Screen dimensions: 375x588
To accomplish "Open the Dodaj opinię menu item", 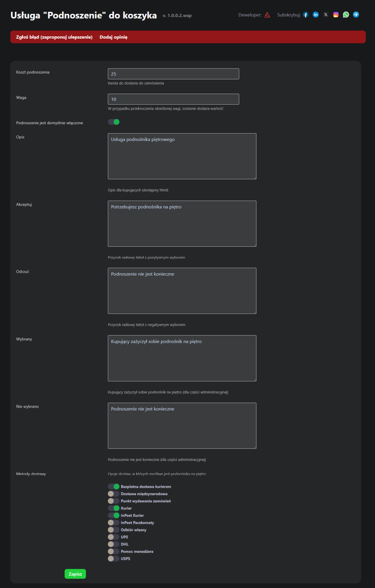I will 113,37.
